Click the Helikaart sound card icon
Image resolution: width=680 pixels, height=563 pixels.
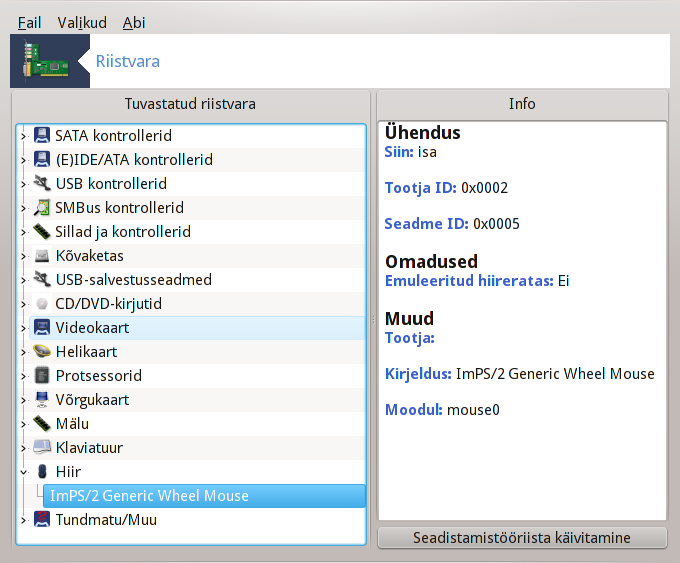[x=42, y=351]
